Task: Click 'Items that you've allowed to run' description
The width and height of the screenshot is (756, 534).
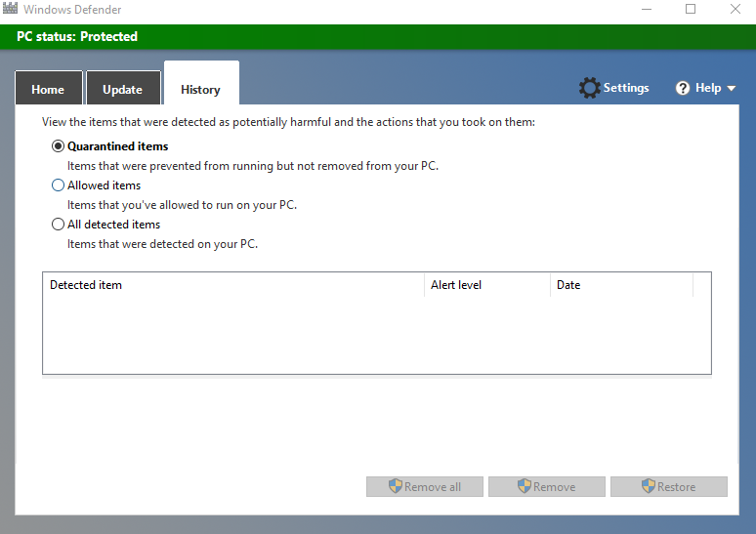Action: [x=182, y=205]
